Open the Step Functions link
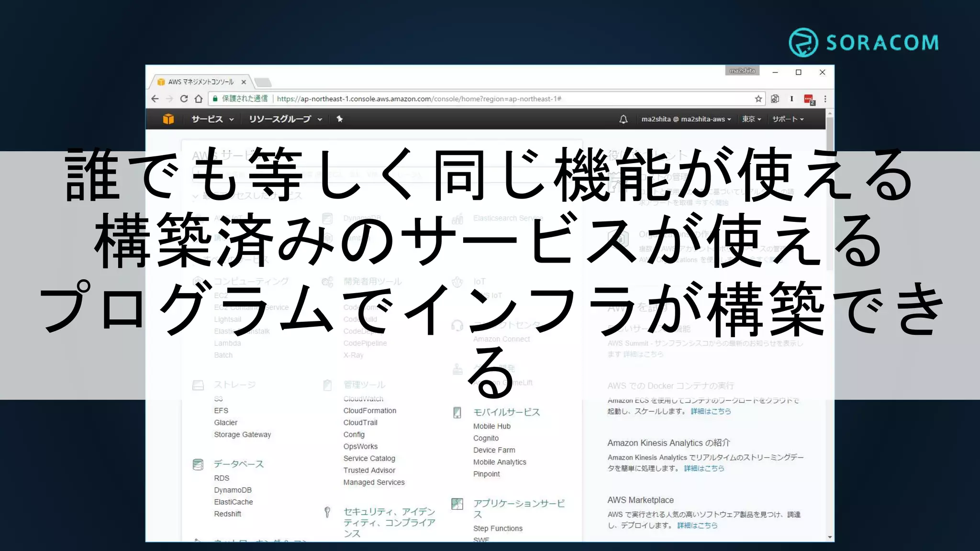This screenshot has width=980, height=551. pyautogui.click(x=498, y=529)
